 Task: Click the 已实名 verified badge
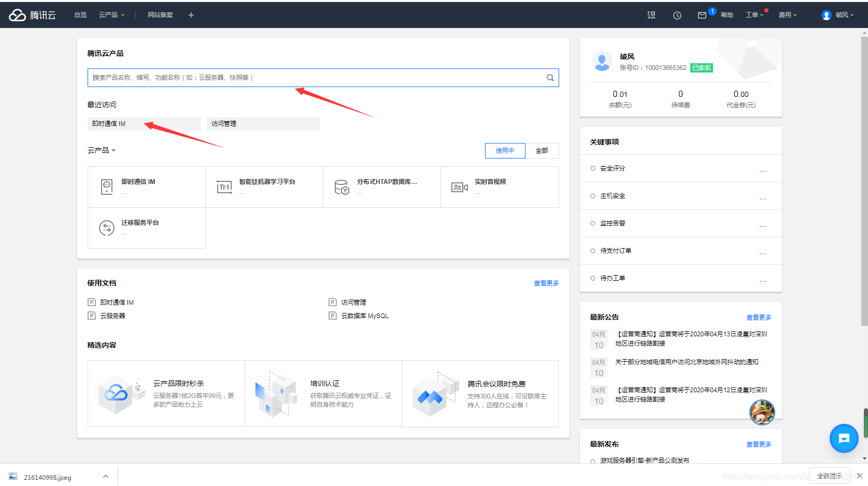702,68
